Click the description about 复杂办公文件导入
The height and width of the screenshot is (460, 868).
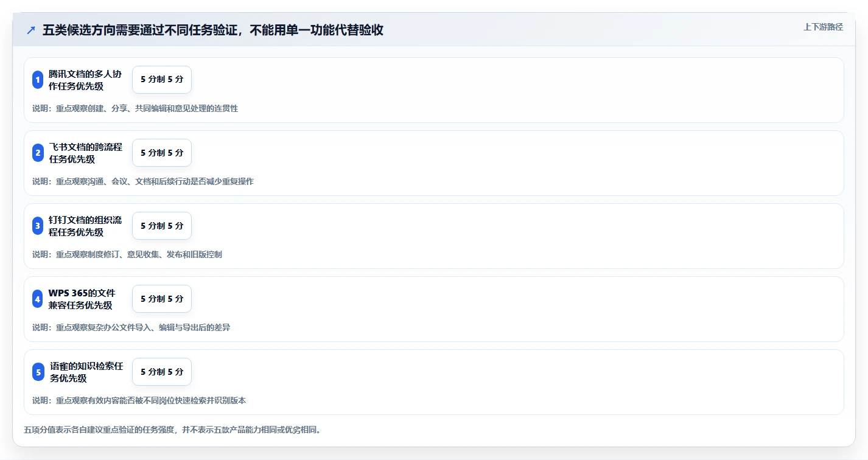(131, 327)
